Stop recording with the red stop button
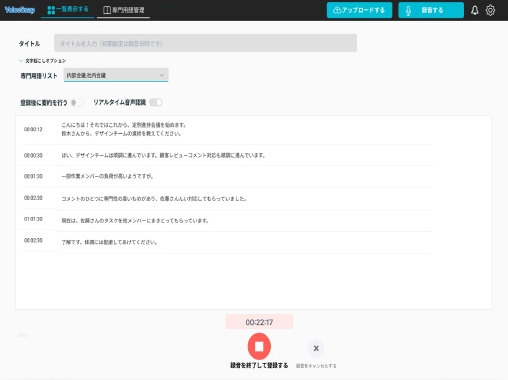Screen dimensions: 508x380 click(x=259, y=347)
